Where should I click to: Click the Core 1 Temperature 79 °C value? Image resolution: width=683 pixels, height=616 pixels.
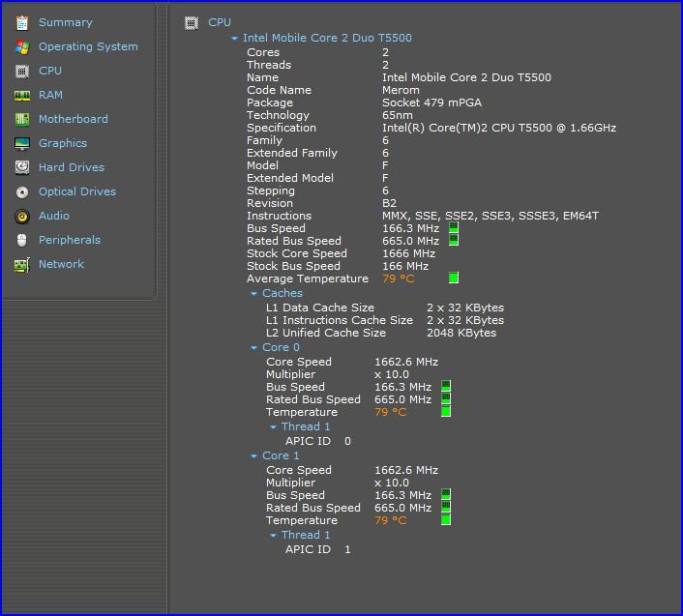(x=390, y=520)
